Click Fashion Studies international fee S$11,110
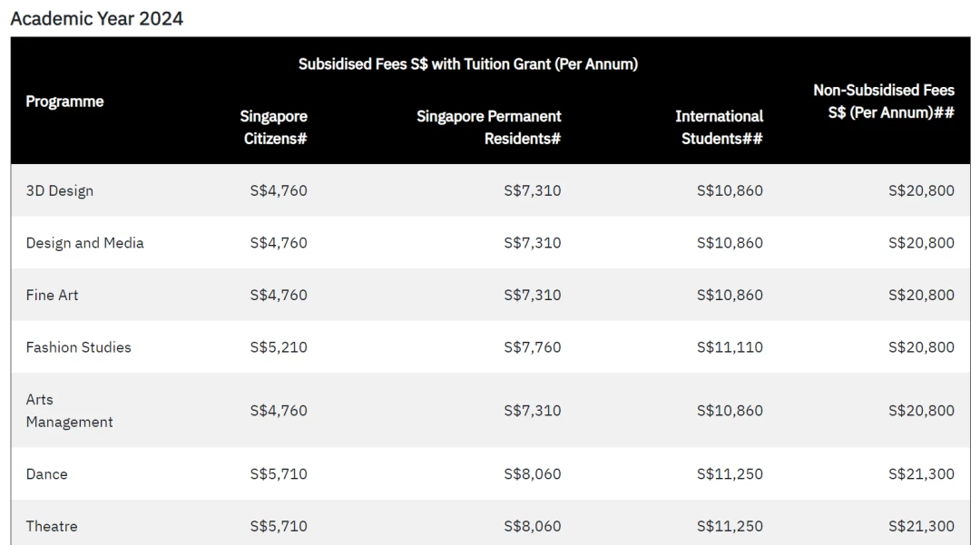Viewport: 980px width, 545px height. coord(730,347)
